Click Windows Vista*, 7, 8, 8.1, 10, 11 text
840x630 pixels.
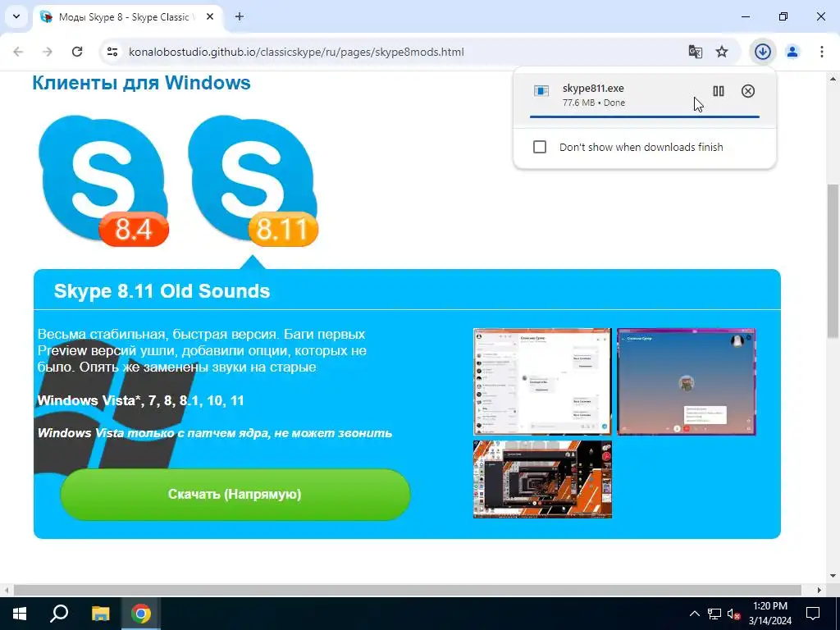pyautogui.click(x=140, y=400)
